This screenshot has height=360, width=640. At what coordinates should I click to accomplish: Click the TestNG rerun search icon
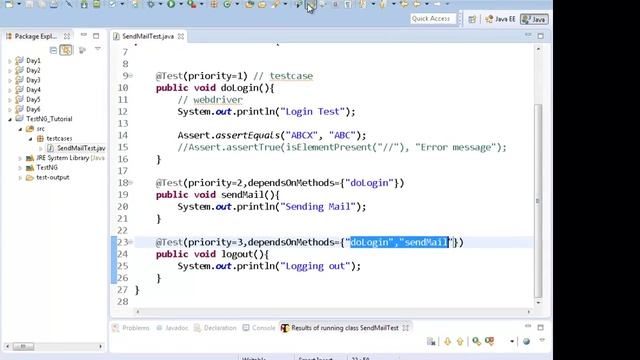click(x=476, y=341)
